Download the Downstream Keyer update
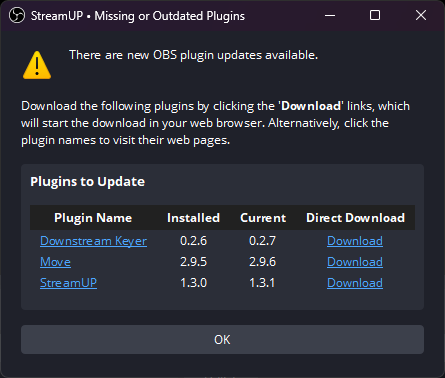 pyautogui.click(x=355, y=241)
